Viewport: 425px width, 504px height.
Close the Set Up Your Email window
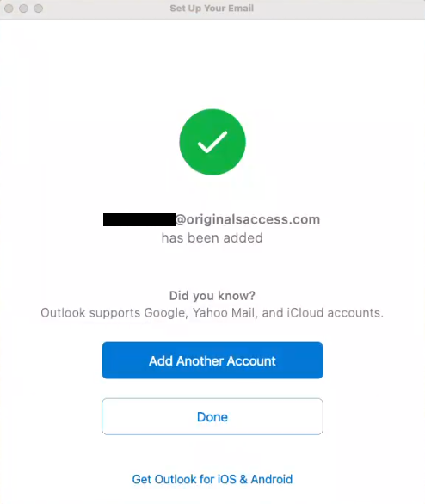point(9,9)
